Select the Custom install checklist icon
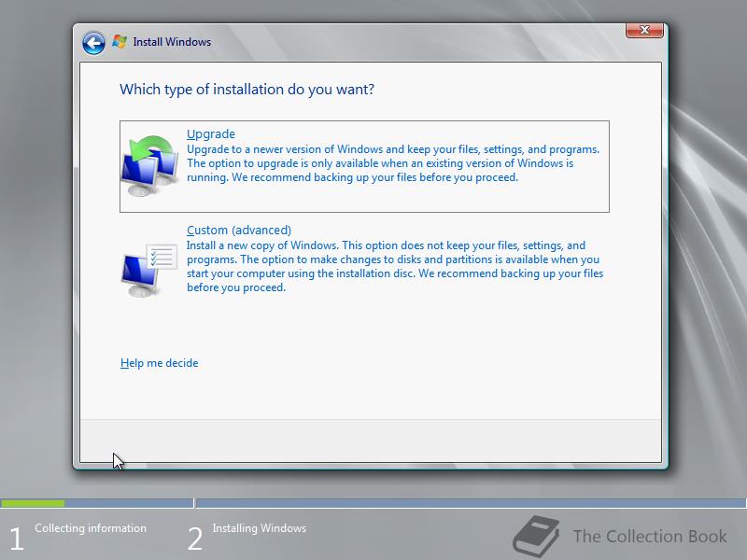 point(149,270)
